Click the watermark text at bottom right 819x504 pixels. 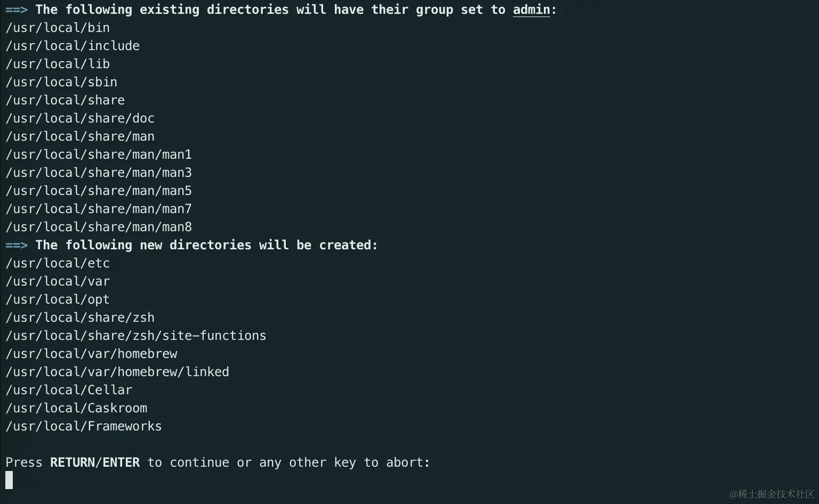coord(772,494)
